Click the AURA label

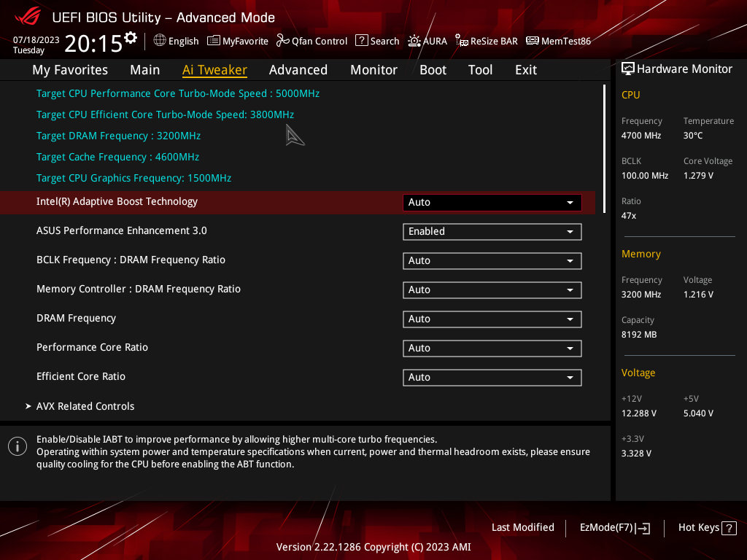(435, 41)
